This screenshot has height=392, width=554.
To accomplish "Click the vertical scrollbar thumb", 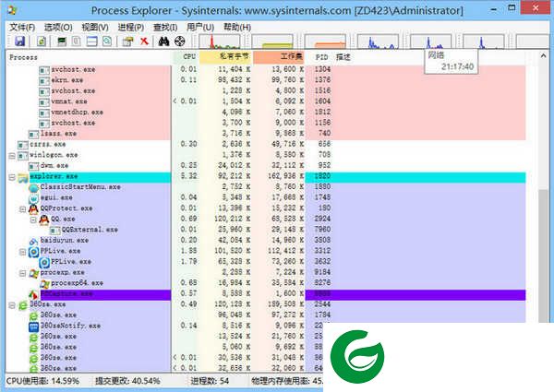I will coord(543,255).
